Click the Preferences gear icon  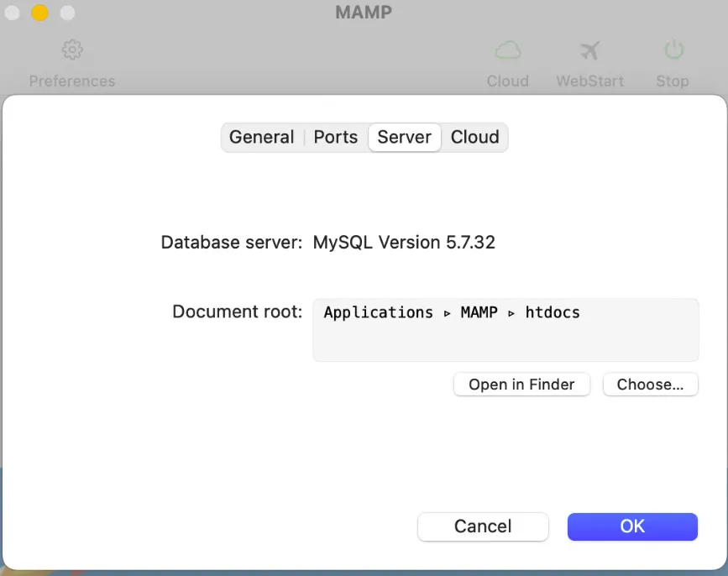click(x=72, y=50)
